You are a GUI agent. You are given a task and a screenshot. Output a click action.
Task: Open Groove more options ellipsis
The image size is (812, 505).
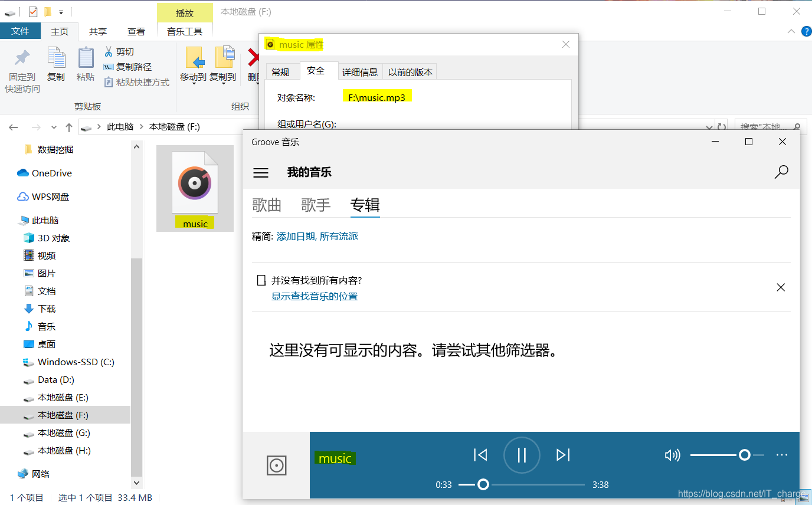782,455
